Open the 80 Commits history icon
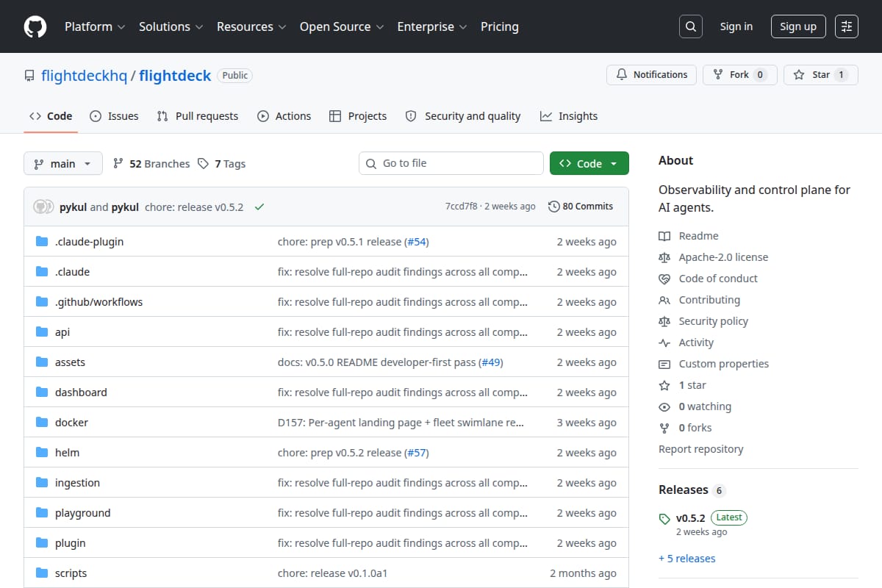 pos(554,207)
